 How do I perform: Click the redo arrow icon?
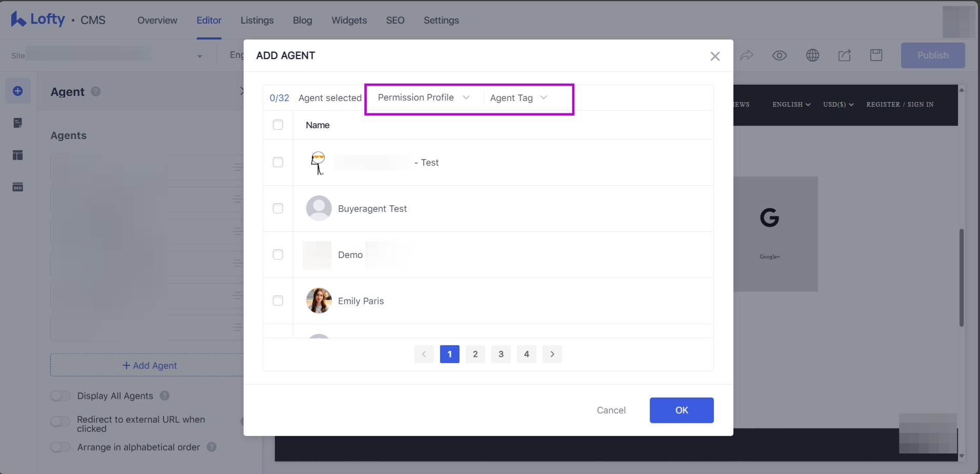[747, 55]
